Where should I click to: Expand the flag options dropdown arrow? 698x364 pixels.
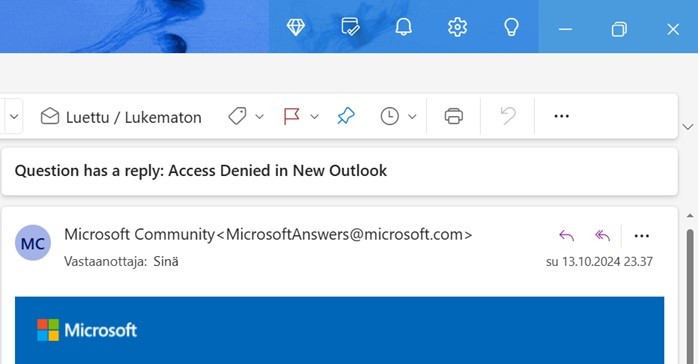tap(315, 117)
